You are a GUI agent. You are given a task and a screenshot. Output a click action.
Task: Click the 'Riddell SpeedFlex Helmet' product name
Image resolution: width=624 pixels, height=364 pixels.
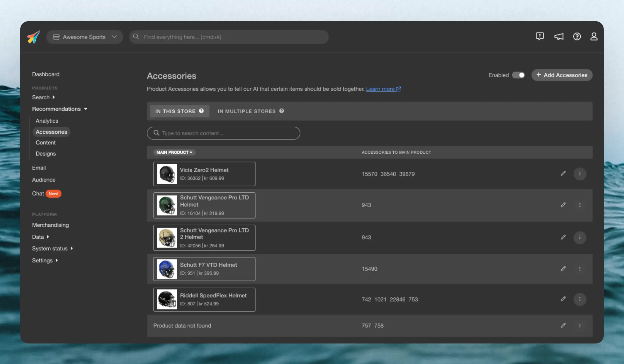[213, 295]
